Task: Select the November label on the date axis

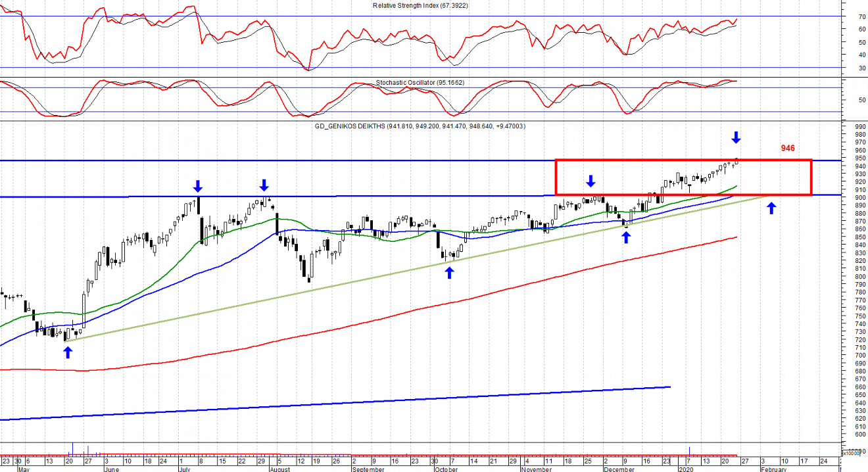Action: click(x=537, y=469)
